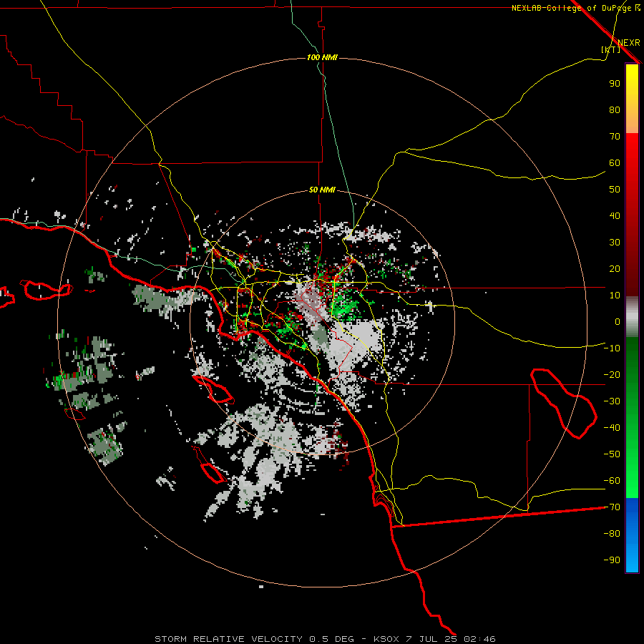Click the 50 value on the velocity scale
Image resolution: width=644 pixels, height=644 pixels.
tap(615, 190)
